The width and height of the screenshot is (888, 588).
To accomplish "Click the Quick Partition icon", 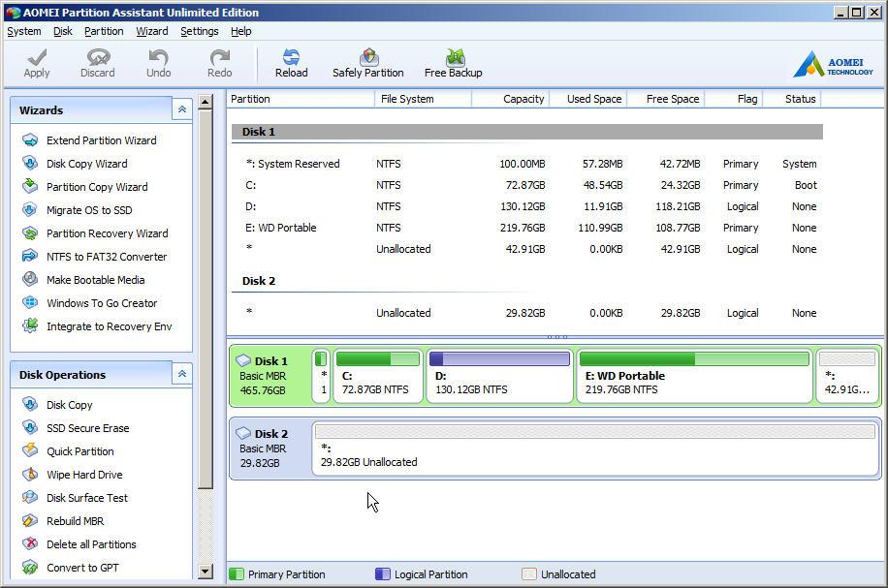I will [x=30, y=450].
